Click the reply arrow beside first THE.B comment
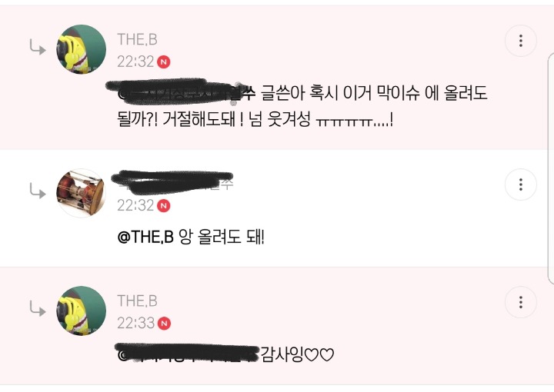The image size is (554, 392). tap(38, 48)
